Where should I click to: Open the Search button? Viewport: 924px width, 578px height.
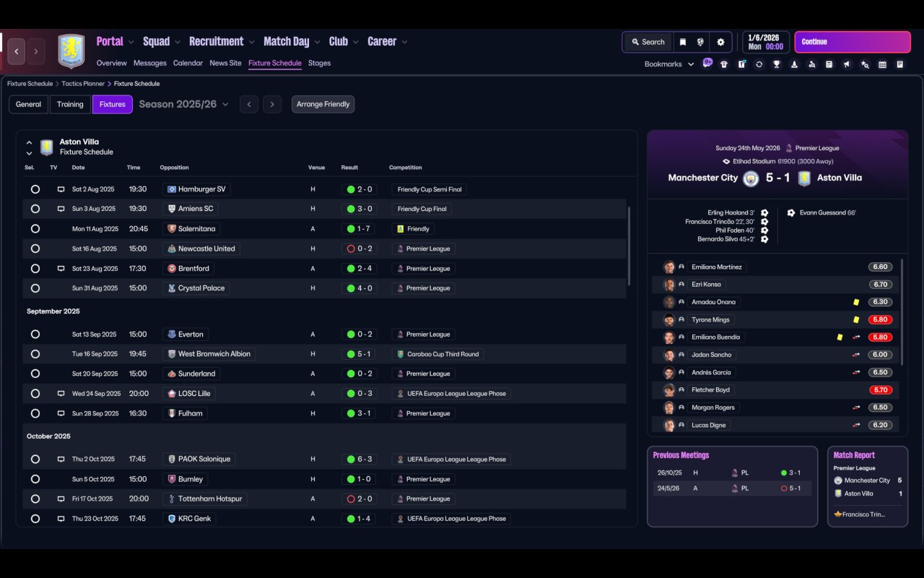click(x=648, y=42)
